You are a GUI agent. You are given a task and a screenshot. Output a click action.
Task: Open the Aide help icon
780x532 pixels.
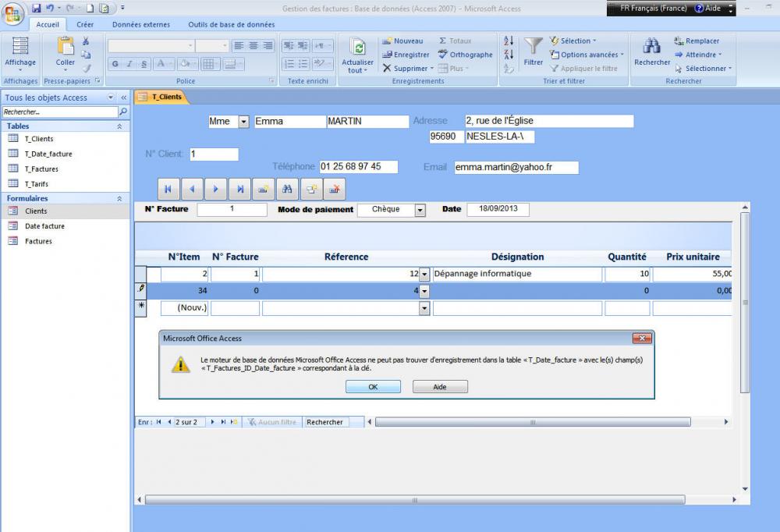[700, 9]
